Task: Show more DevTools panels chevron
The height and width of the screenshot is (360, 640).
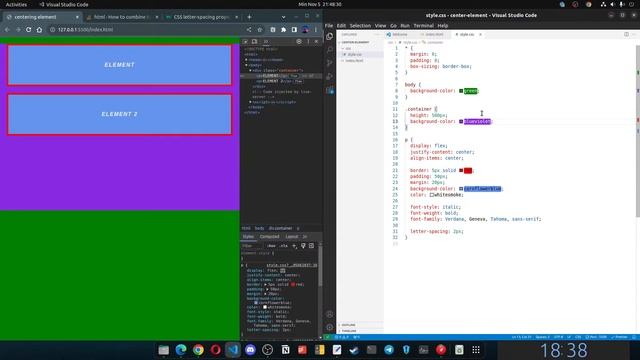Action: click(266, 42)
